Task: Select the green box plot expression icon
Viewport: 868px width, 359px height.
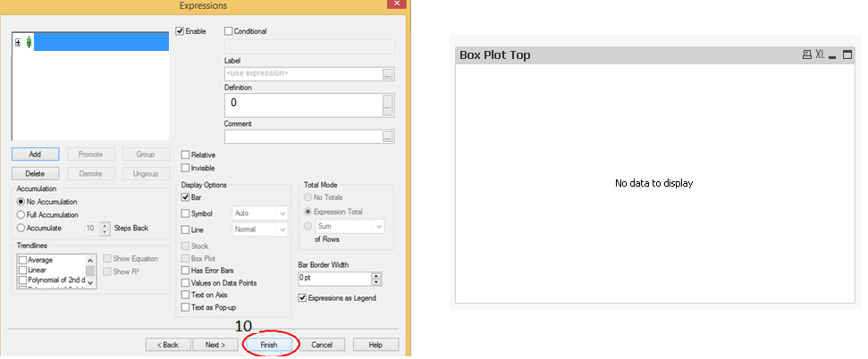Action: pos(29,42)
